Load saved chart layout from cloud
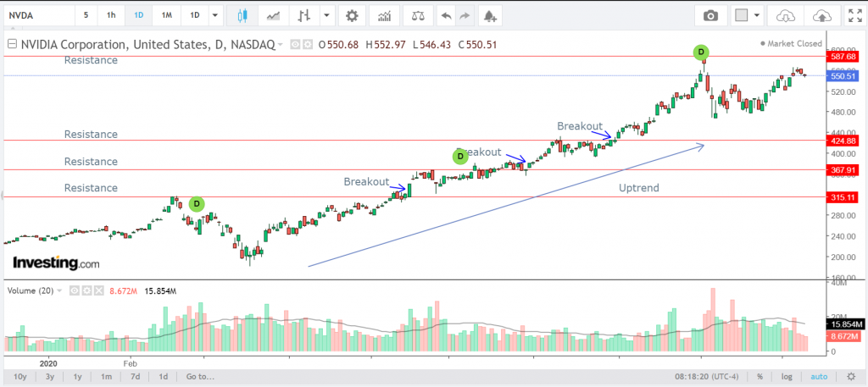Image resolution: width=868 pixels, height=387 pixels. point(787,15)
